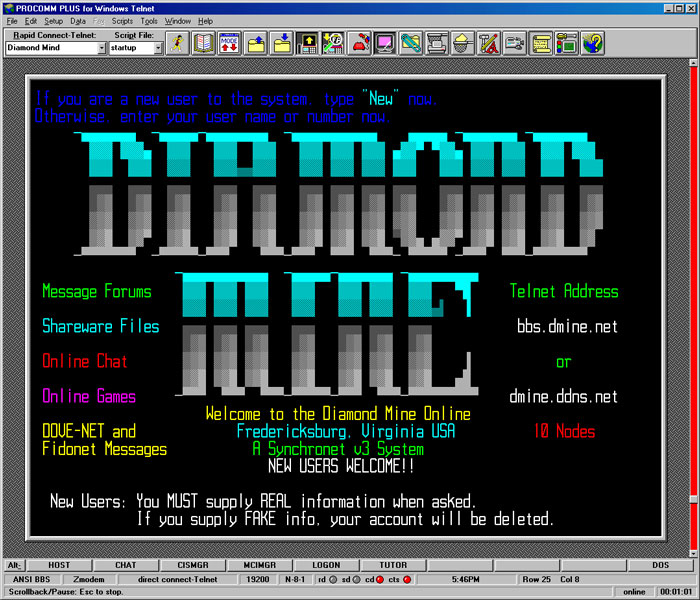Click the 'online' connection status text
Screen dimensions: 700x600
(x=634, y=592)
